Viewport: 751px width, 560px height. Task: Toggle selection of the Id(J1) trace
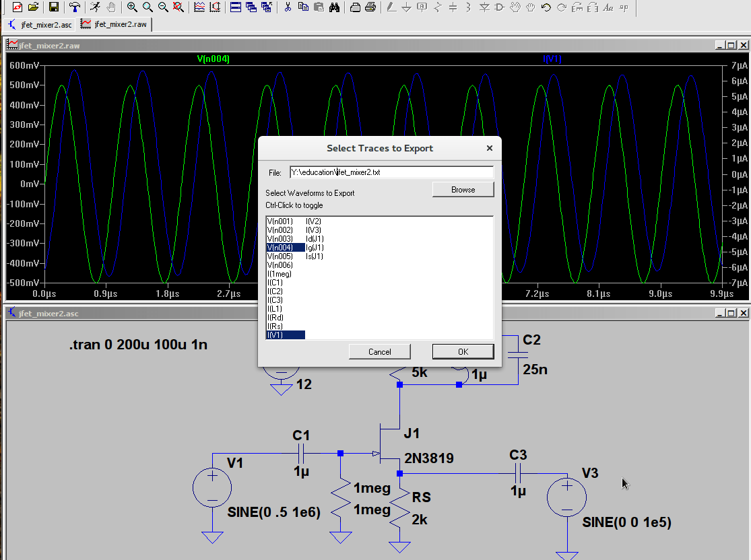click(314, 238)
